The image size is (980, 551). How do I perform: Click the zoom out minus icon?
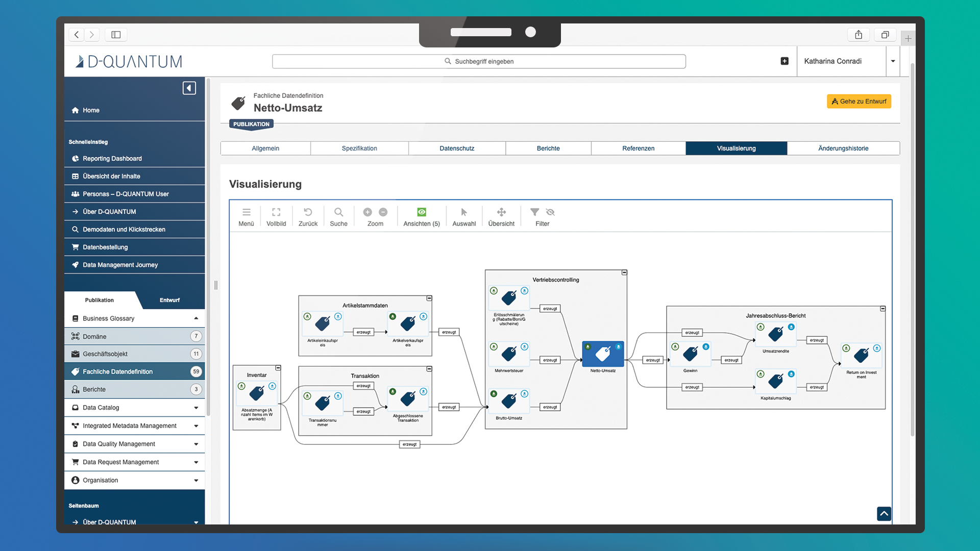point(383,212)
